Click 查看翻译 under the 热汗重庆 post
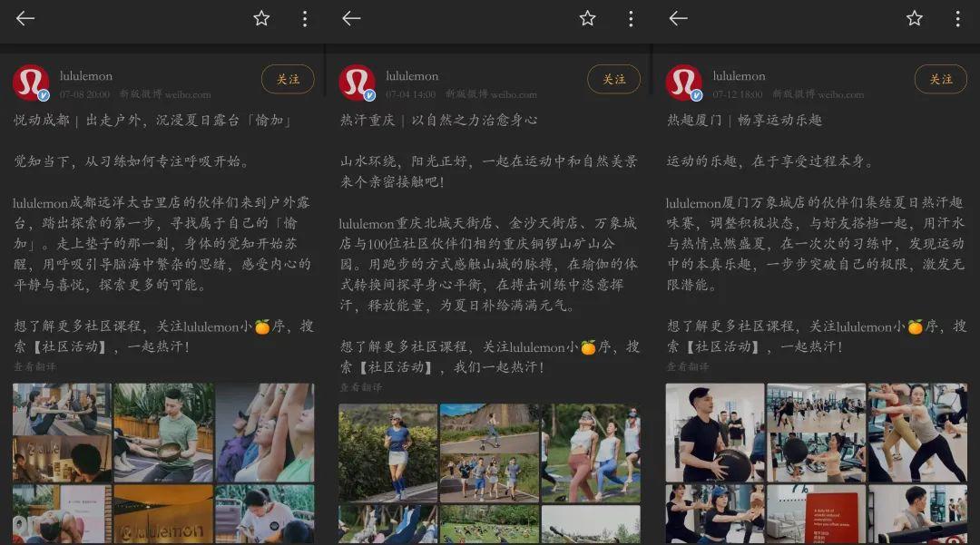Image resolution: width=980 pixels, height=545 pixels. [361, 387]
